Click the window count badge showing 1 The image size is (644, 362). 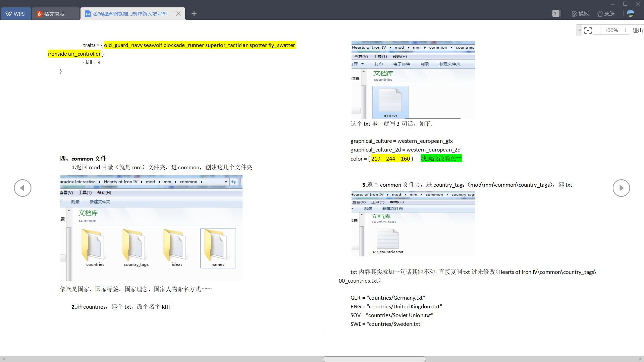click(x=556, y=13)
